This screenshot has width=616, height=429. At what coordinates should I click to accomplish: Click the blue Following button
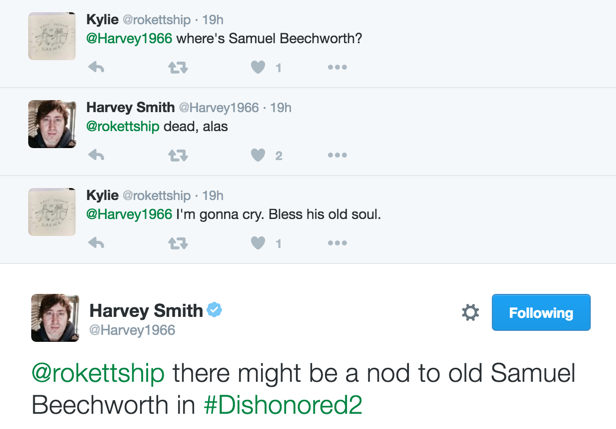point(541,312)
